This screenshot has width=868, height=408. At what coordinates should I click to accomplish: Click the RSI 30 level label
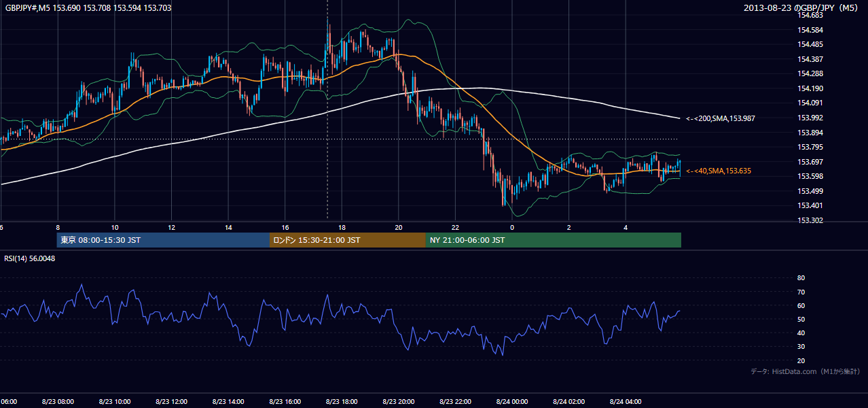[801, 347]
